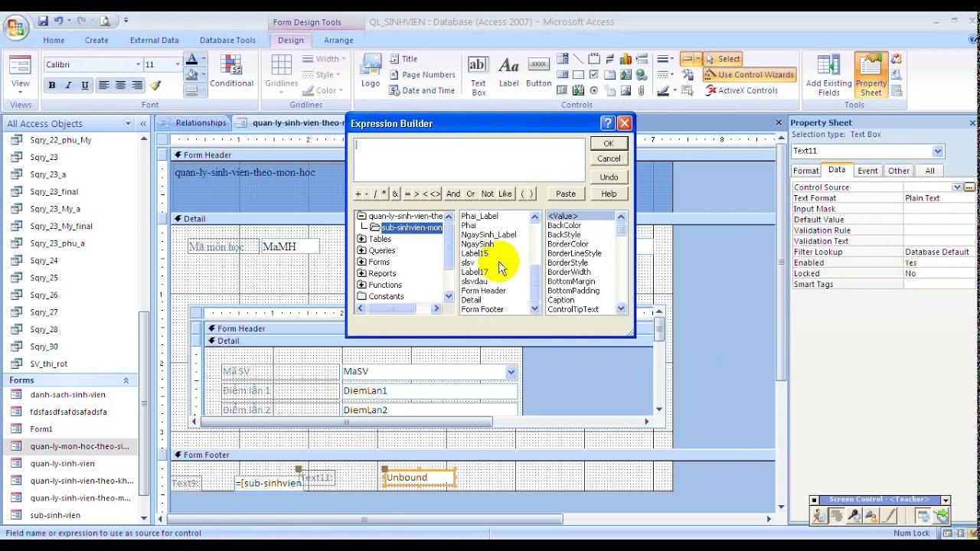
Task: Open the Gridlines option
Action: coord(281,73)
